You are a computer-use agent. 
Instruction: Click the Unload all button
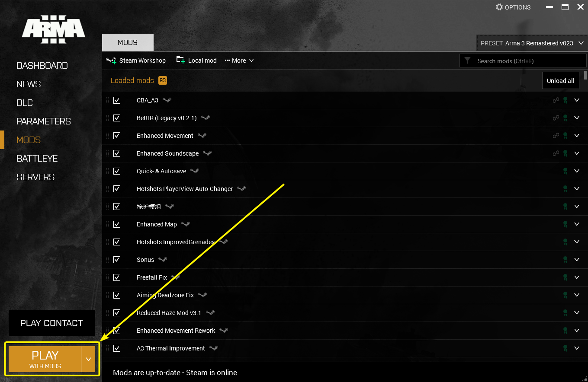click(x=561, y=81)
